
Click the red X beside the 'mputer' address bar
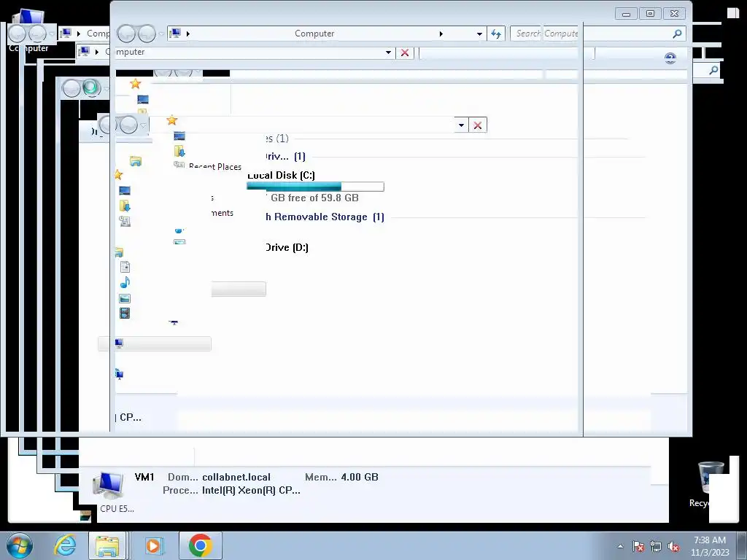tap(404, 52)
